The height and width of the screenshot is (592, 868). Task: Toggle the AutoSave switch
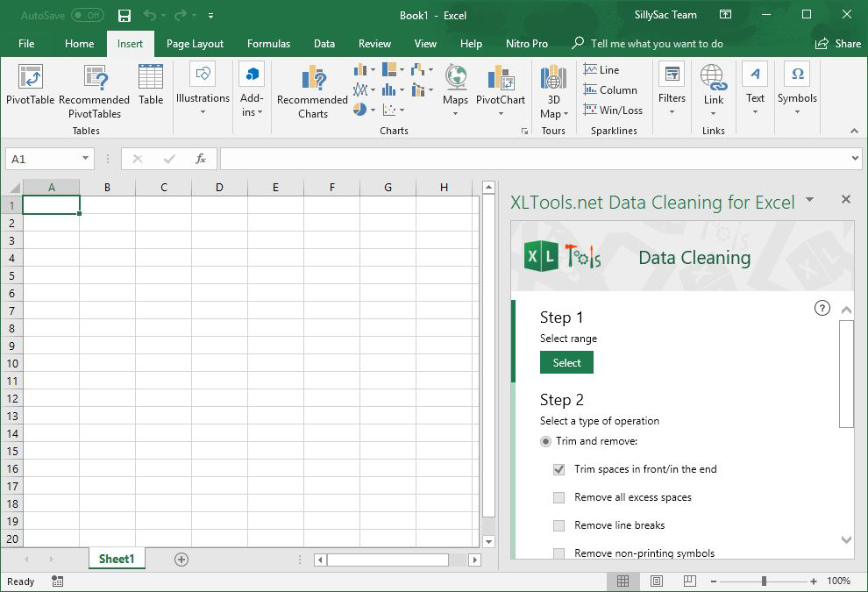[87, 16]
